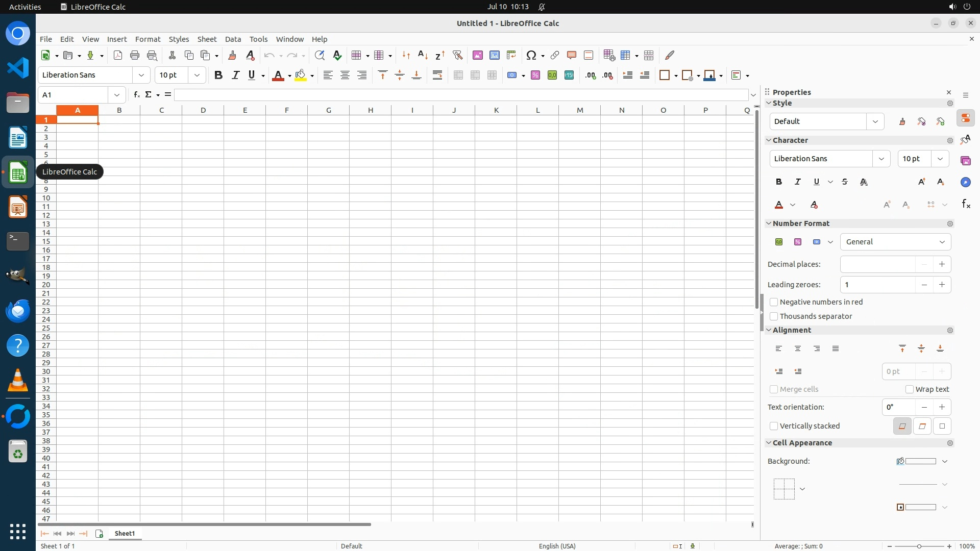This screenshot has width=980, height=551.
Task: Open the General number format dropdown
Action: [x=895, y=242]
